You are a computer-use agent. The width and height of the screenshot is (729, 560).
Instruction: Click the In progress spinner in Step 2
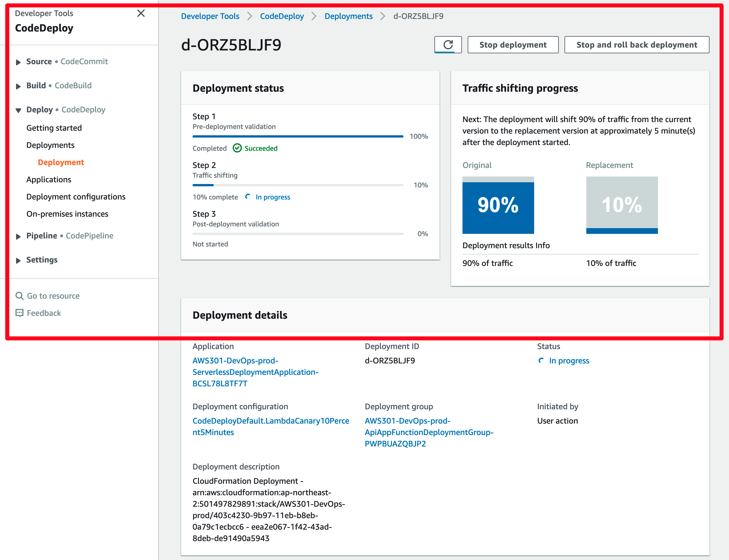248,197
